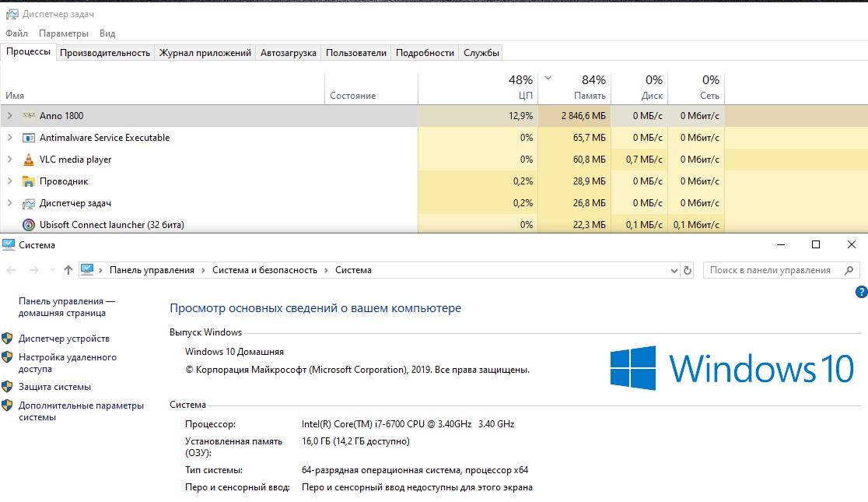
Task: Sort processes by Диск column
Action: pos(639,87)
